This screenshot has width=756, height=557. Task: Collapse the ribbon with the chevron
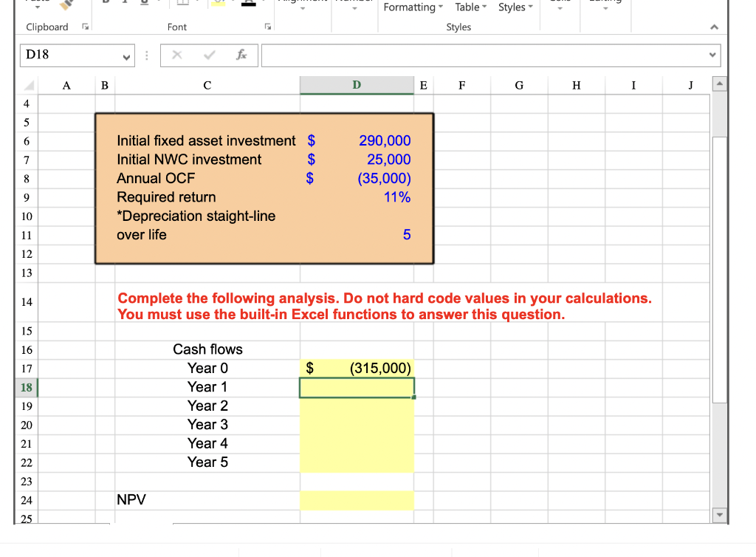click(714, 27)
